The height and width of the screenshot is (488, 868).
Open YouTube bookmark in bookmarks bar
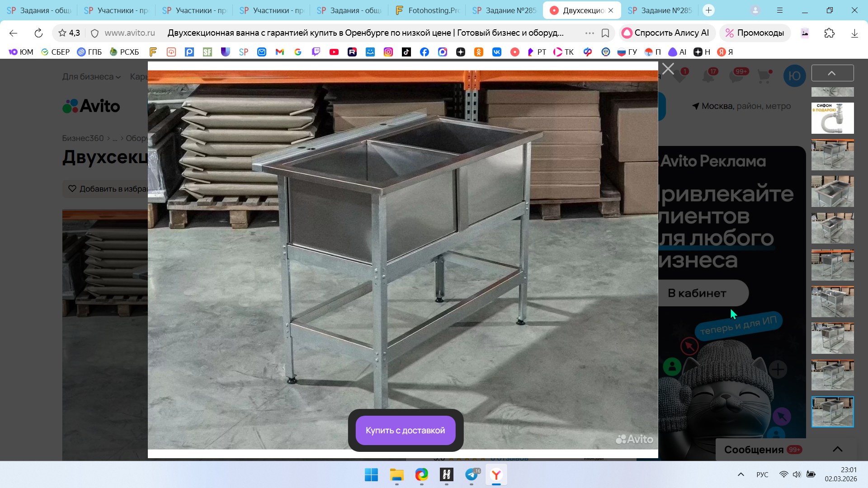tap(334, 52)
